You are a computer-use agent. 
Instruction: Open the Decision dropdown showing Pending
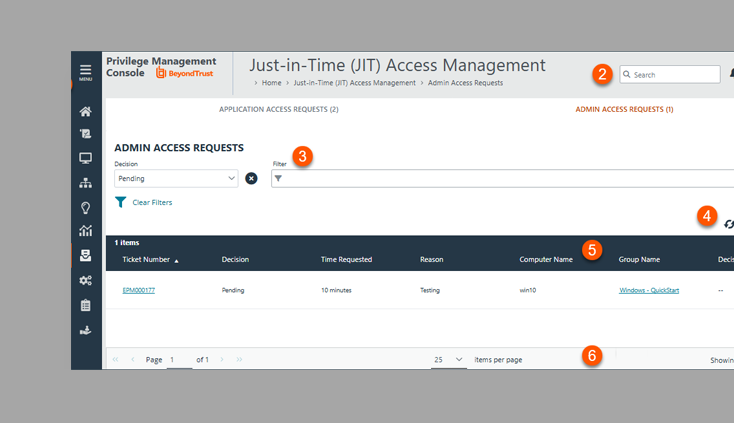click(176, 178)
